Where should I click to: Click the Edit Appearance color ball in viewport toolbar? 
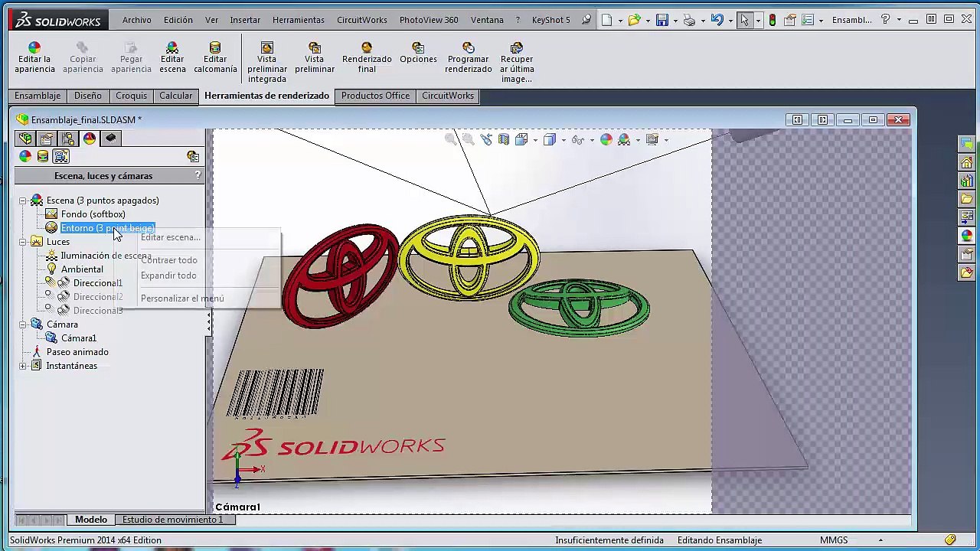coord(606,139)
